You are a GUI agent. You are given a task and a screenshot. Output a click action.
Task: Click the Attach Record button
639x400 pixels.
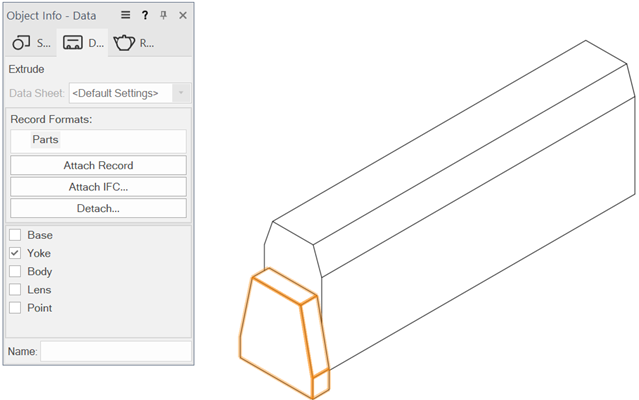tap(98, 165)
